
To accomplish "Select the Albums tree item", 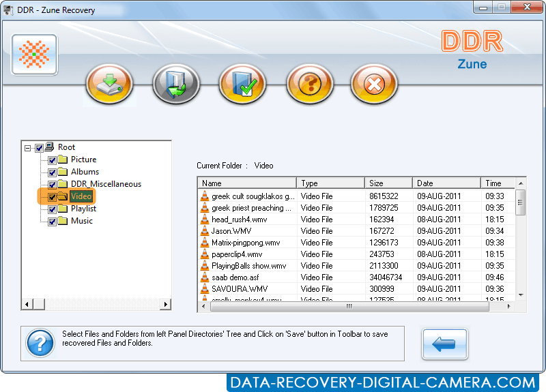I will (85, 172).
